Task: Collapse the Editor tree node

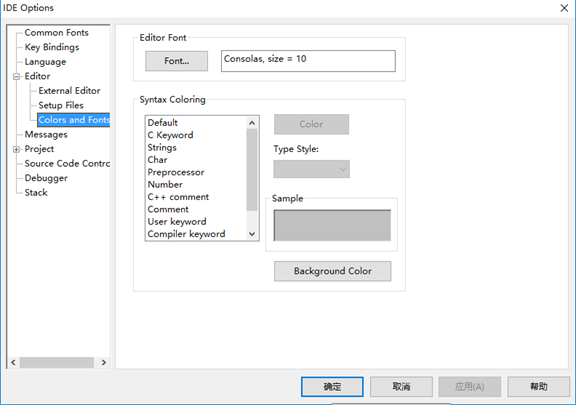Action: tap(16, 77)
